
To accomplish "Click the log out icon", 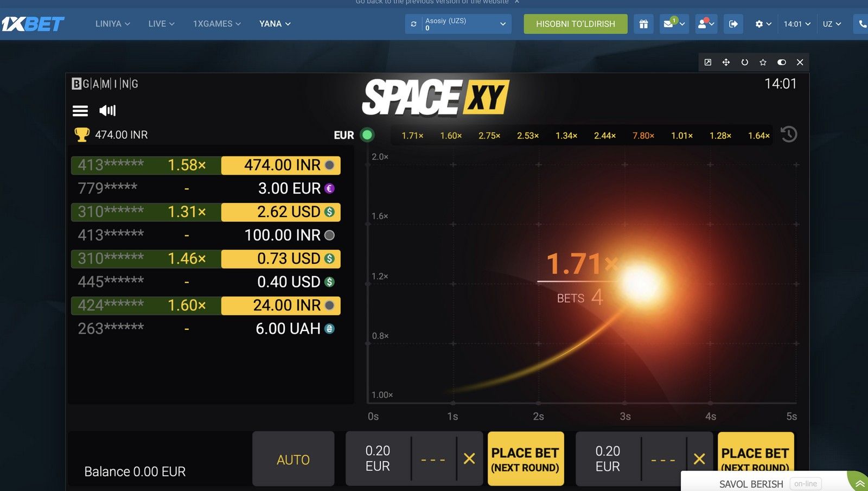I will (x=733, y=24).
